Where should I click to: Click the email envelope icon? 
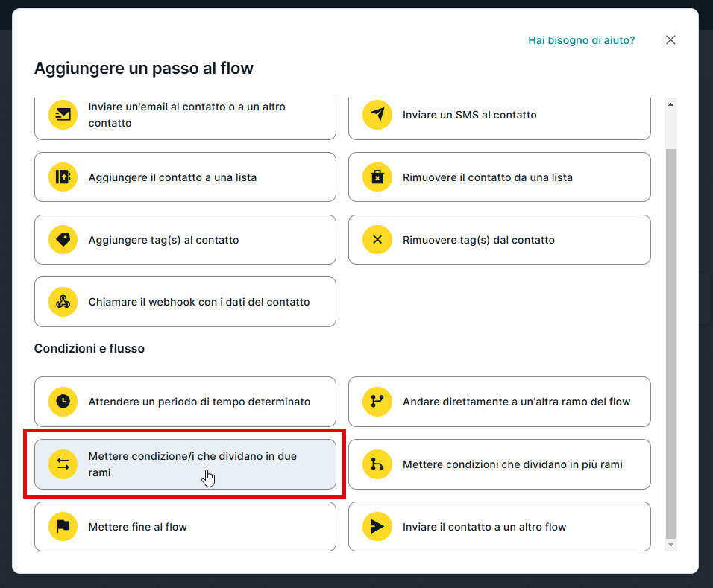pyautogui.click(x=63, y=115)
